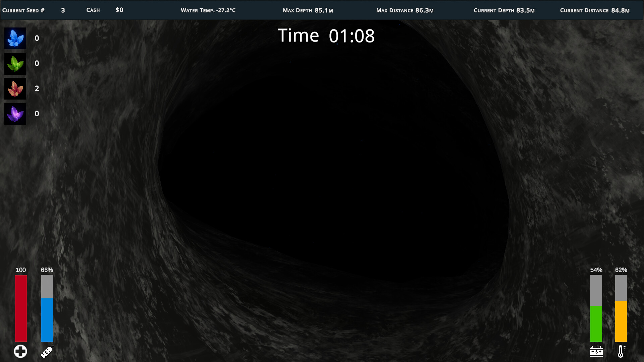This screenshot has height=362, width=644.
Task: Click the green crystal icon
Action: click(x=15, y=64)
